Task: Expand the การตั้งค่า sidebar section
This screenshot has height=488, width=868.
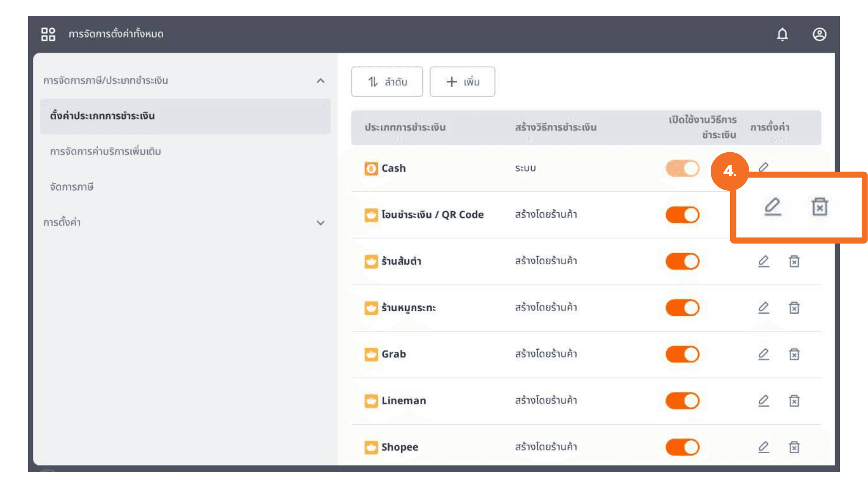Action: 320,223
